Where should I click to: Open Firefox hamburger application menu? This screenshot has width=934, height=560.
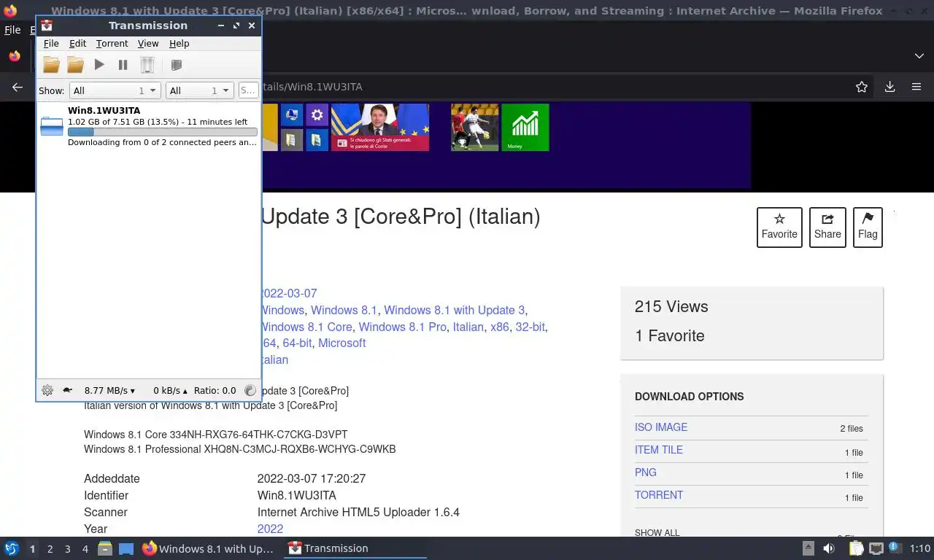(x=916, y=87)
